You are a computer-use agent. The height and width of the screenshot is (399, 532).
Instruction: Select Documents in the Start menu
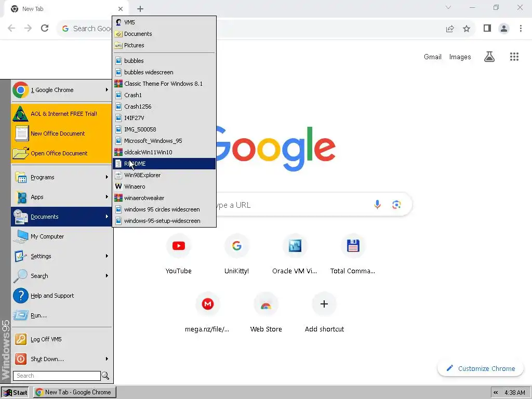pos(61,217)
